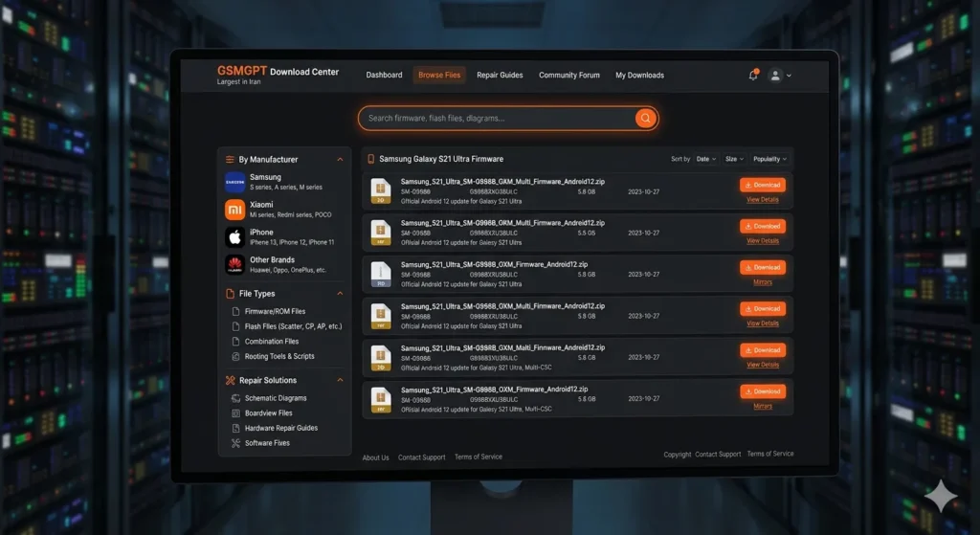
Task: Open the Dashboard tab
Action: (x=384, y=75)
